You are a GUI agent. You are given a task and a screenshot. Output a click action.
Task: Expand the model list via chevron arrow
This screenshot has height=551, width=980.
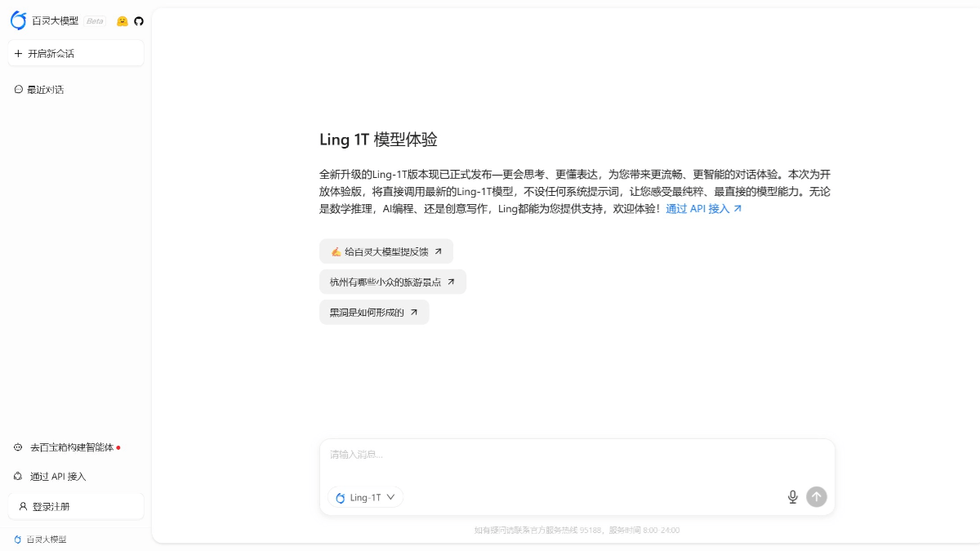pyautogui.click(x=391, y=497)
